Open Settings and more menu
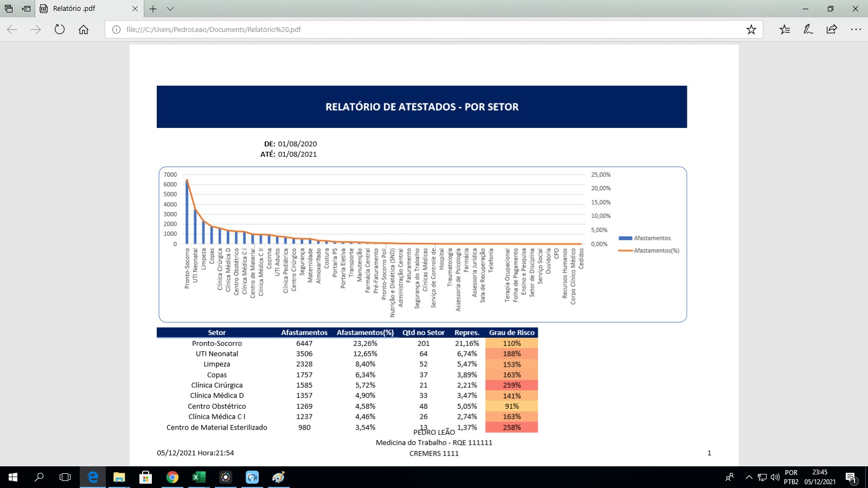Image resolution: width=868 pixels, height=488 pixels. coord(856,29)
